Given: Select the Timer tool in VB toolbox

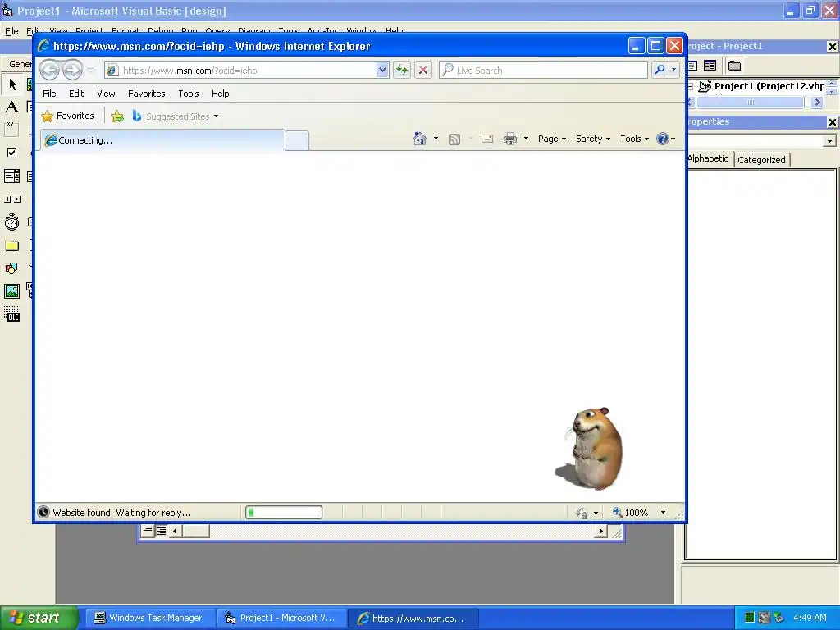Looking at the screenshot, I should pos(11,221).
